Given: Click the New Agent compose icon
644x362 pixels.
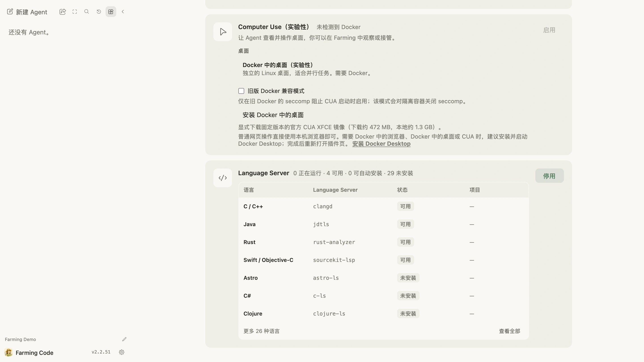Looking at the screenshot, I should coord(10,12).
